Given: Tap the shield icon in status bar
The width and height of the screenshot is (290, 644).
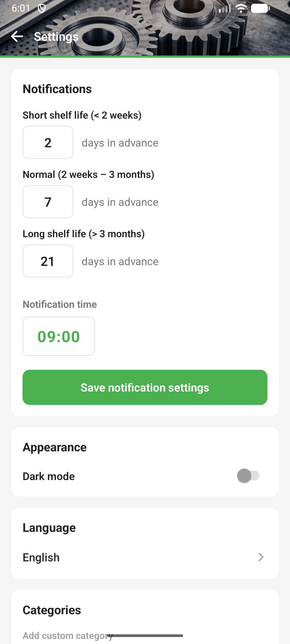Looking at the screenshot, I should point(42,9).
